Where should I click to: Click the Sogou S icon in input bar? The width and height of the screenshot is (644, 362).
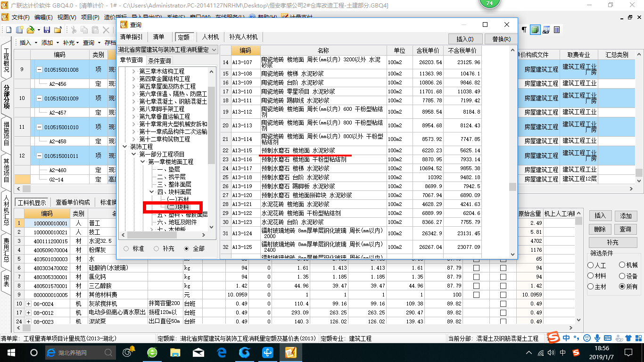click(x=553, y=338)
